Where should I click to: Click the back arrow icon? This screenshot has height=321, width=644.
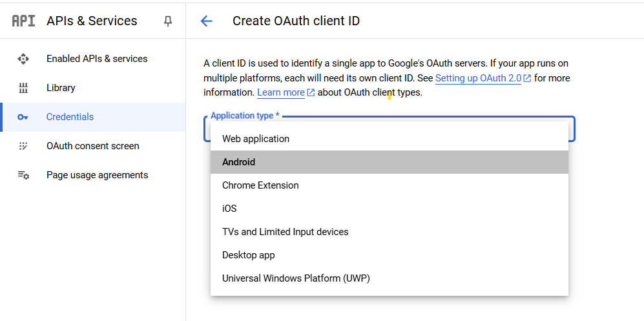click(x=206, y=21)
